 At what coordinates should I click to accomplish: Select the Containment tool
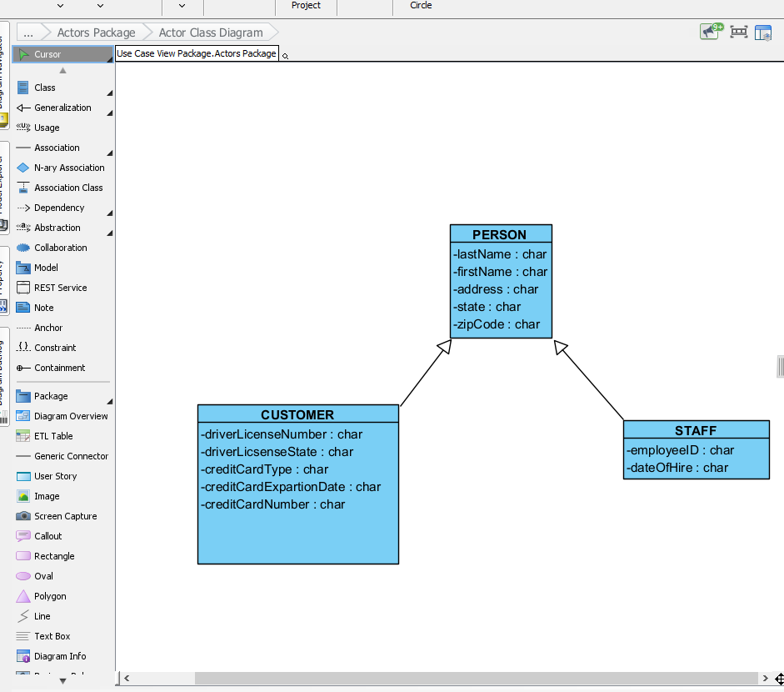pyautogui.click(x=61, y=368)
